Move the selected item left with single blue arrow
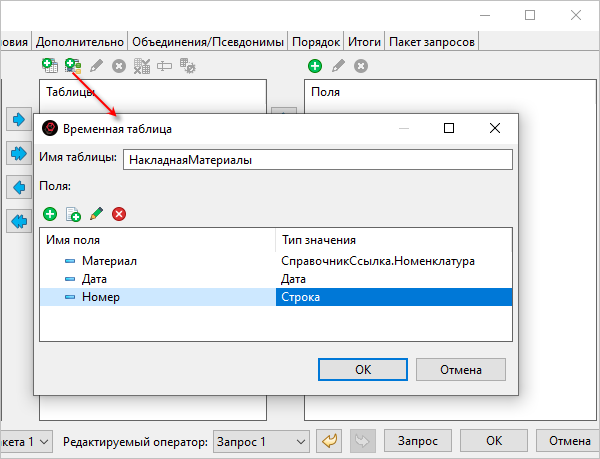600x459 pixels. tap(19, 187)
